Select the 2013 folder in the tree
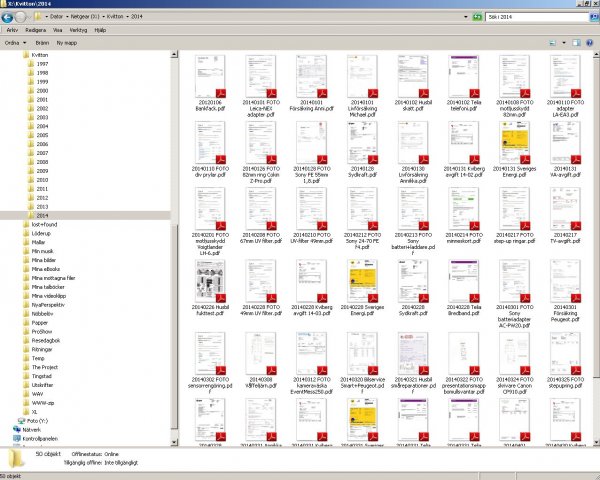This screenshot has height=480, width=600. [42, 206]
